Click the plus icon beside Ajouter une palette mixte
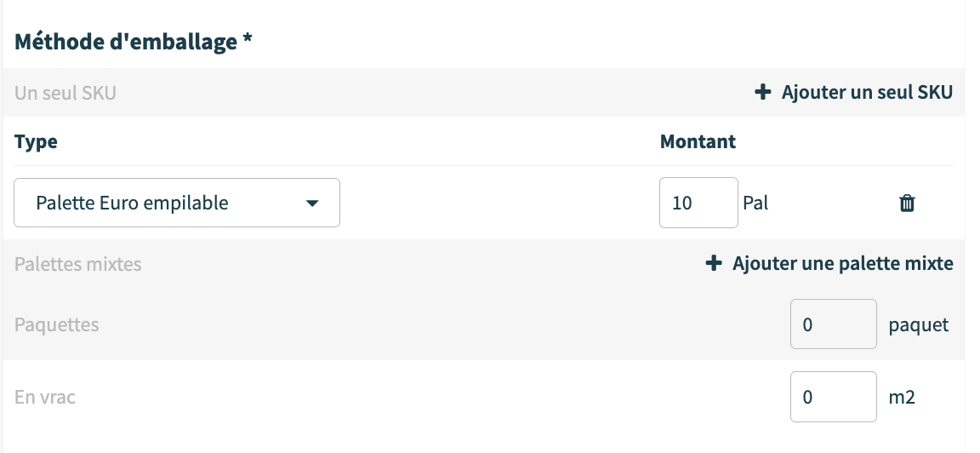Screen dimensions: 980x453 (x=713, y=263)
